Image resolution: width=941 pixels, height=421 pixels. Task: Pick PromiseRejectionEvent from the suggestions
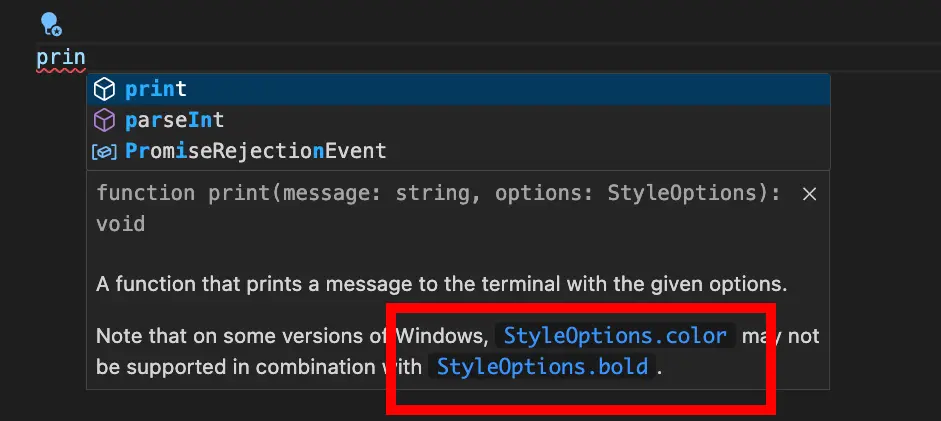click(x=255, y=152)
